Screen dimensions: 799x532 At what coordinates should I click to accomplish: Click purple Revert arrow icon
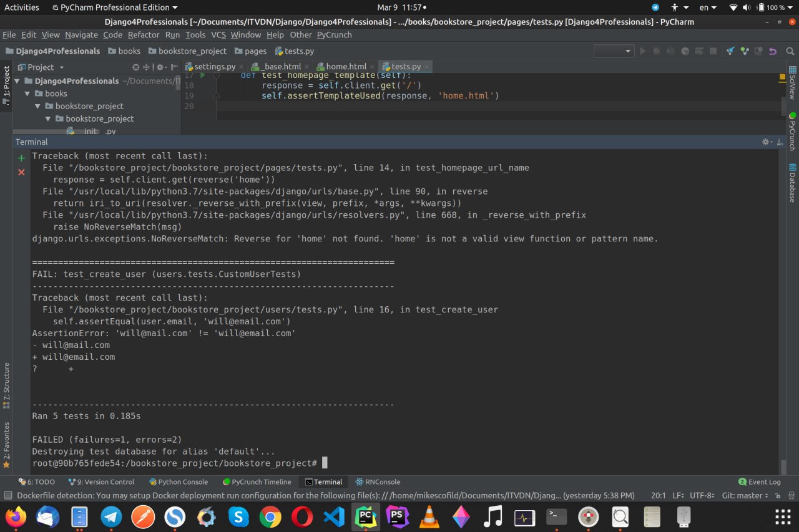point(773,51)
